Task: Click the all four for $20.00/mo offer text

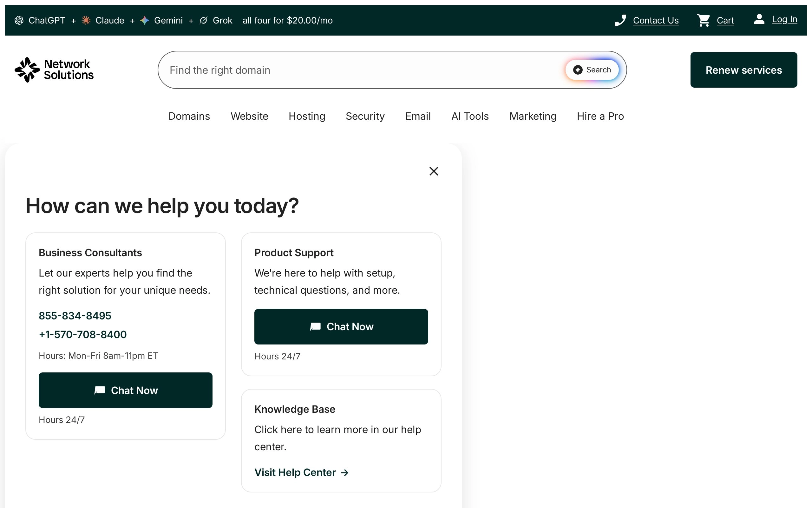Action: pyautogui.click(x=288, y=21)
